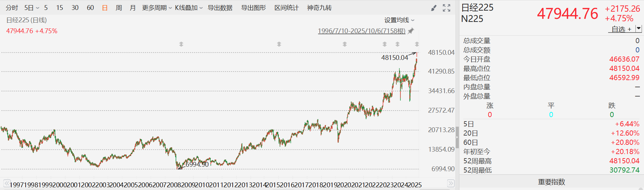Image resolution: width=644 pixels, height=190 pixels.
Task: Click the 47944.76 +4.75% label above the chart
Action: (x=32, y=31)
